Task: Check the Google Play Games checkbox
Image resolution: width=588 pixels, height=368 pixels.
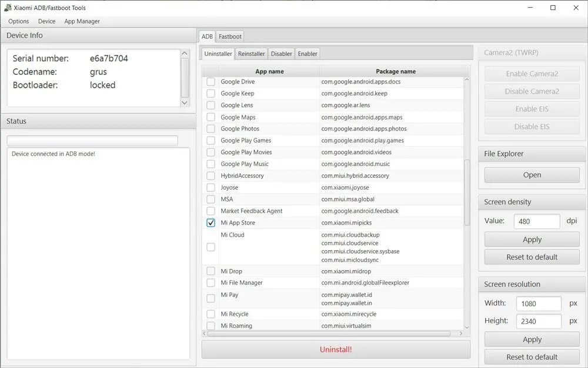Action: point(211,141)
